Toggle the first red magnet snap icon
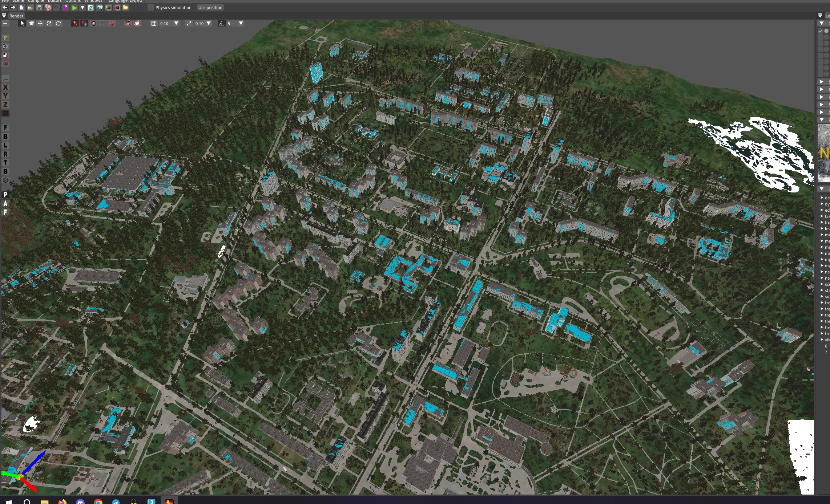 pyautogui.click(x=75, y=23)
